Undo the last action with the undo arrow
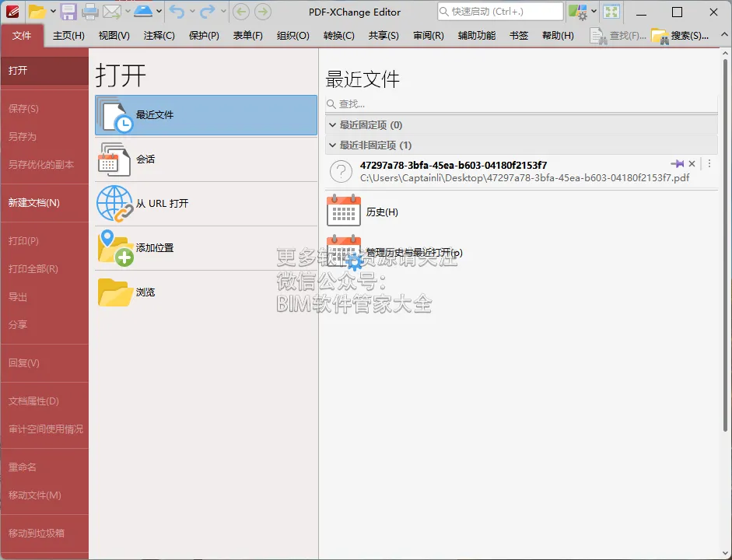The width and height of the screenshot is (732, 560). pyautogui.click(x=177, y=11)
